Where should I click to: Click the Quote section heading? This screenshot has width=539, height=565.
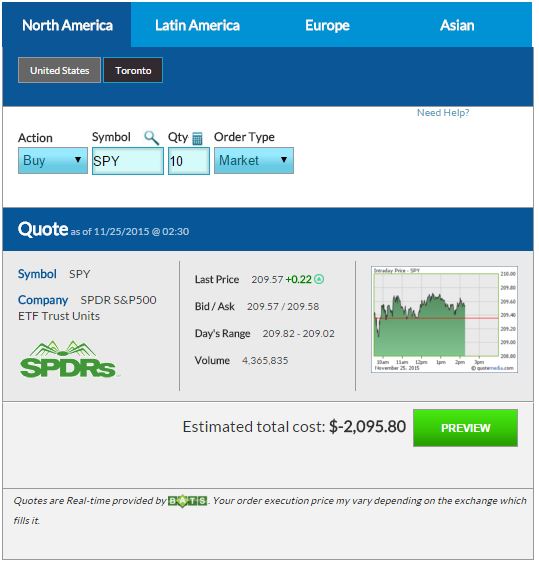(43, 229)
